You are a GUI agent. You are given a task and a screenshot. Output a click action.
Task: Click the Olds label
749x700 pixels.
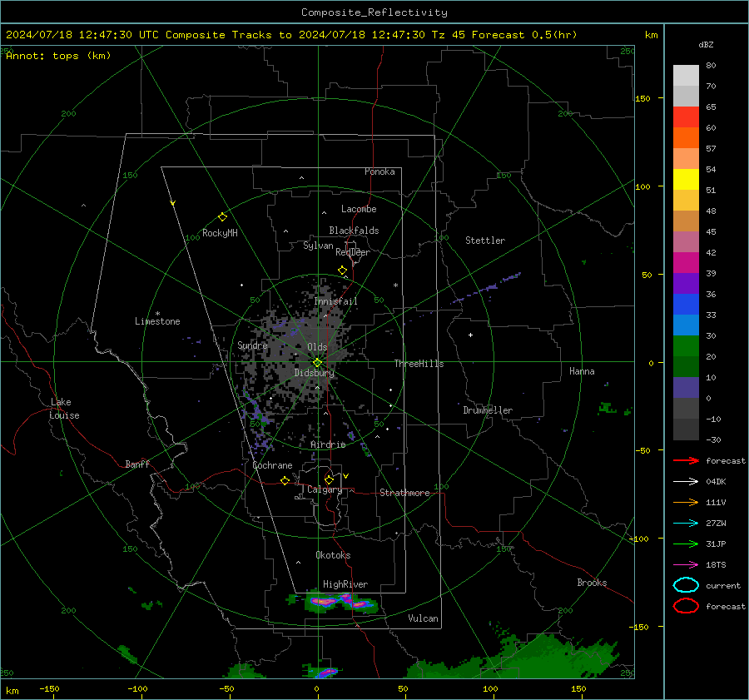pyautogui.click(x=317, y=347)
